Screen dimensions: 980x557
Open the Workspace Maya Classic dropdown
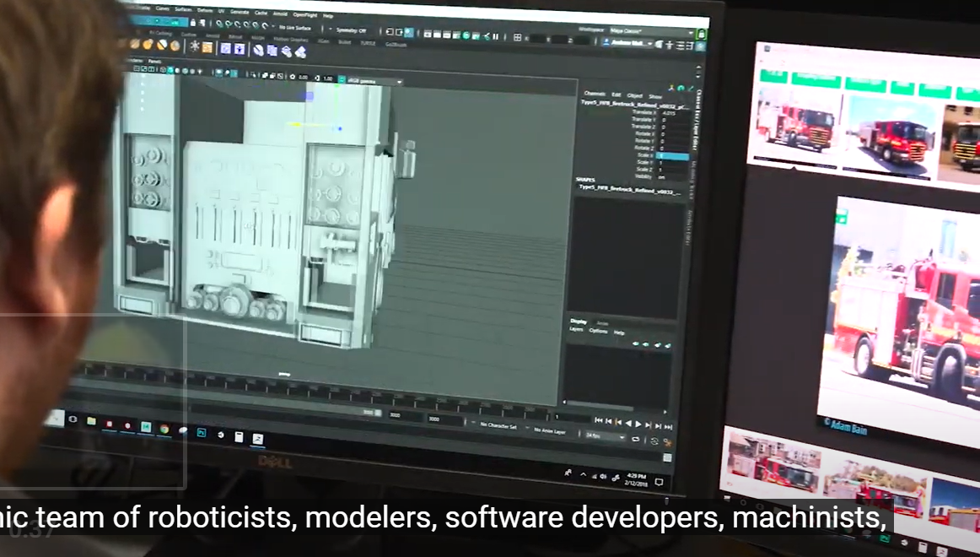coord(652,30)
